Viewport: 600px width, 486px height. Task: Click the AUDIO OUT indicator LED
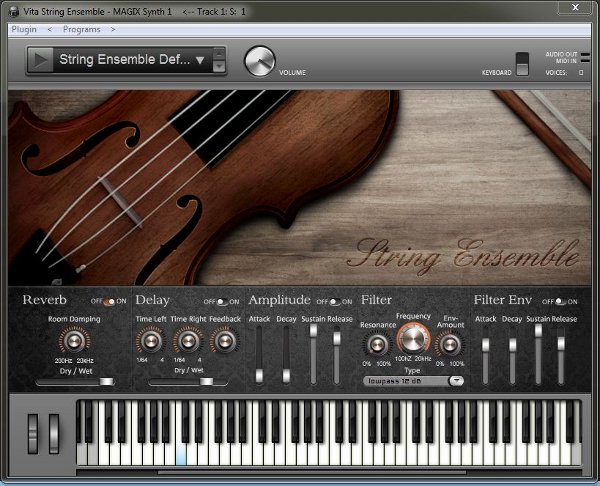tap(585, 55)
